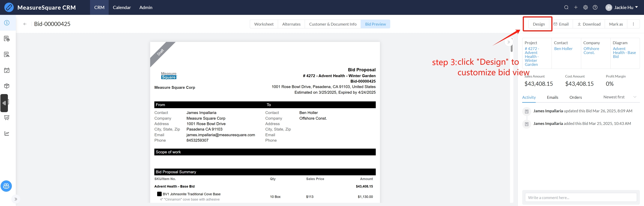Switch to the Emails tab
644x206 pixels.
tap(552, 97)
